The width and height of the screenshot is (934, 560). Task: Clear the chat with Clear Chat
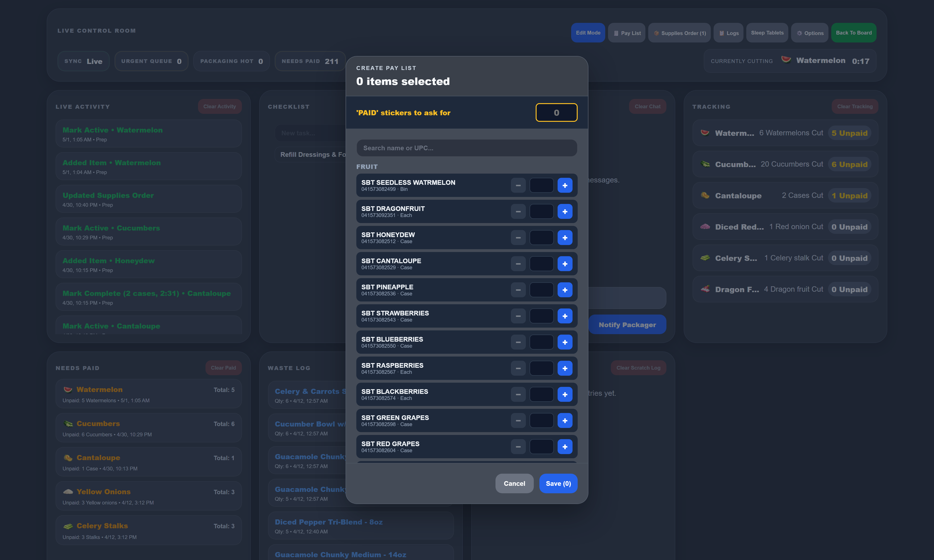[647, 106]
